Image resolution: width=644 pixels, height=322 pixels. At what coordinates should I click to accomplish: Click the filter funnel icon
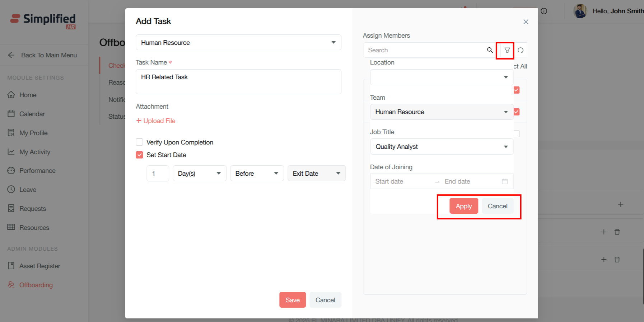(507, 50)
